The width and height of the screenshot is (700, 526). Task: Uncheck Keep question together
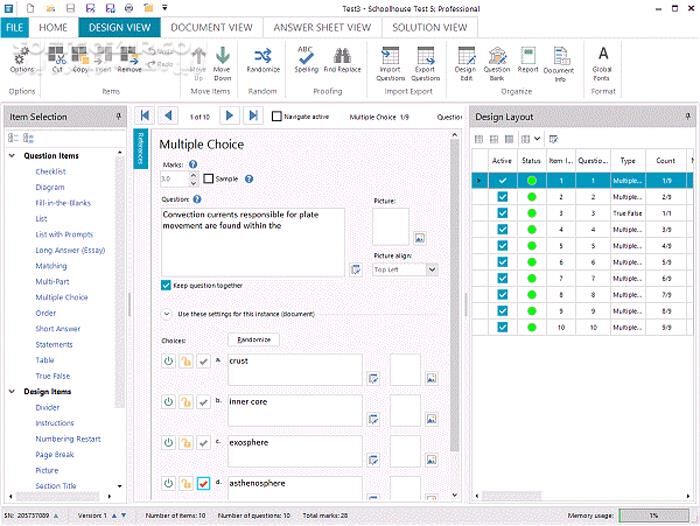(166, 285)
